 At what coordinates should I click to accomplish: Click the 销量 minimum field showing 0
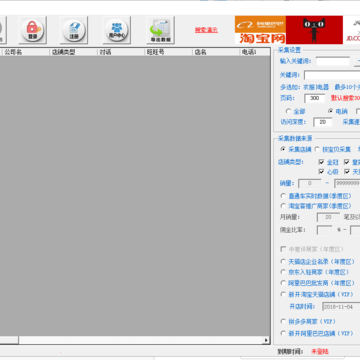point(310,183)
